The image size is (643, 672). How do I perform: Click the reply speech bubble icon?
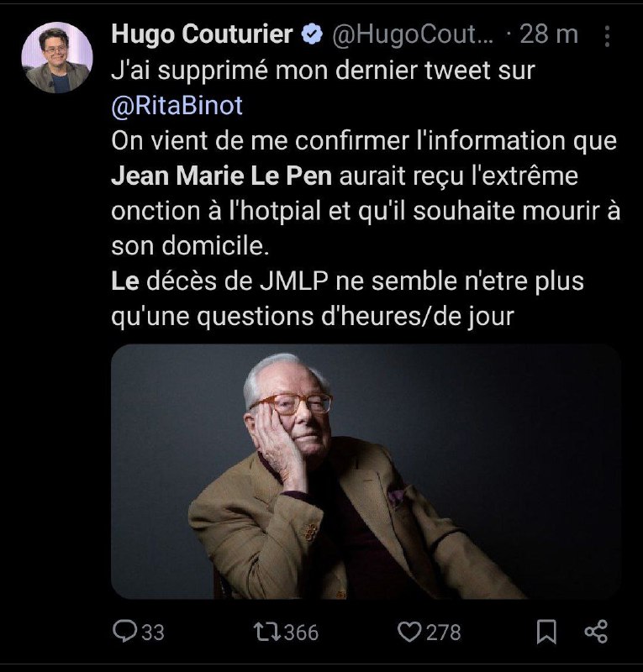point(125,632)
